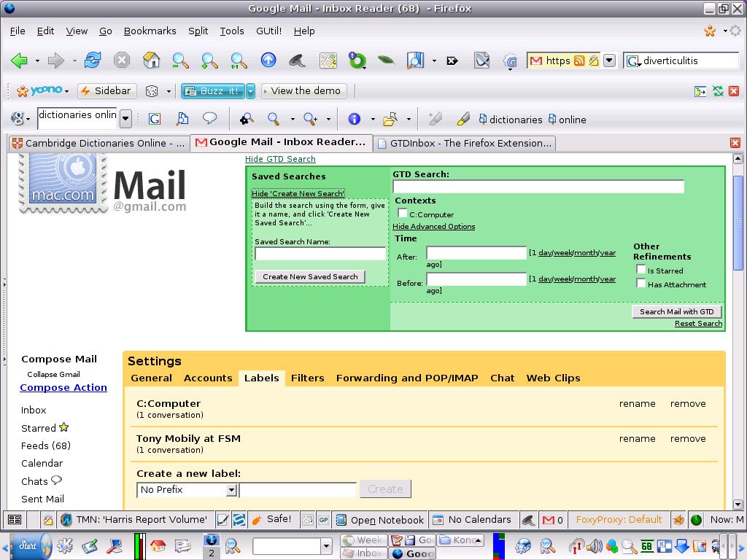Open the location bar https dropdown arrow
Image resolution: width=747 pixels, height=560 pixels.
609,61
